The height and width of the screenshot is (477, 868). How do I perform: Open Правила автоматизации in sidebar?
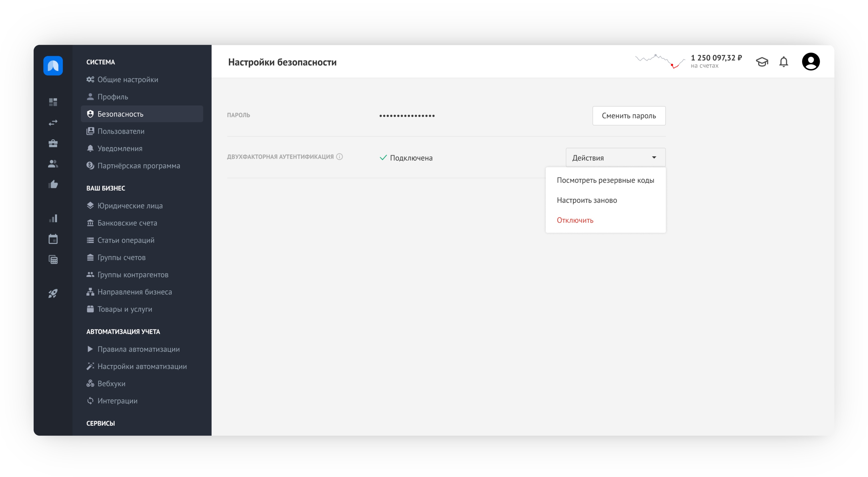[x=142, y=349]
